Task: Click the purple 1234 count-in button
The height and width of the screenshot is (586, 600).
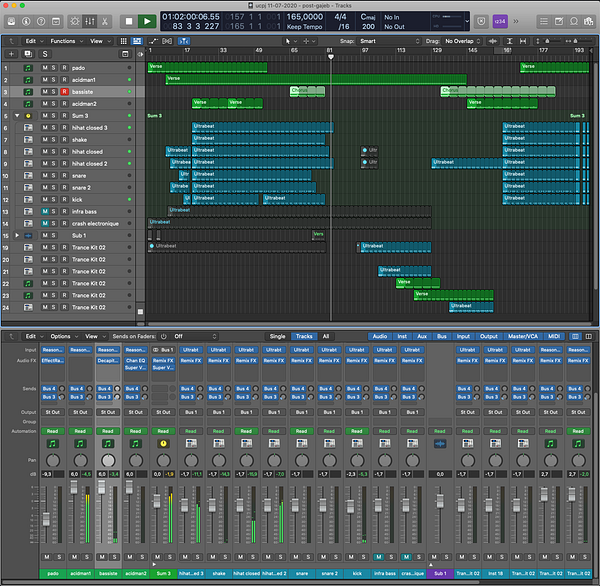Action: point(499,20)
